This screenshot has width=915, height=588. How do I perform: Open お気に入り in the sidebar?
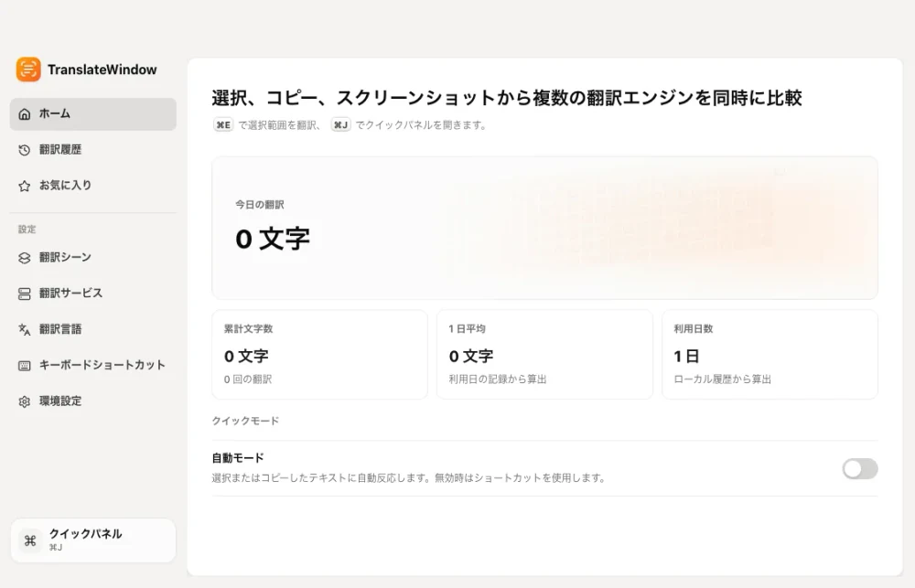pos(92,186)
